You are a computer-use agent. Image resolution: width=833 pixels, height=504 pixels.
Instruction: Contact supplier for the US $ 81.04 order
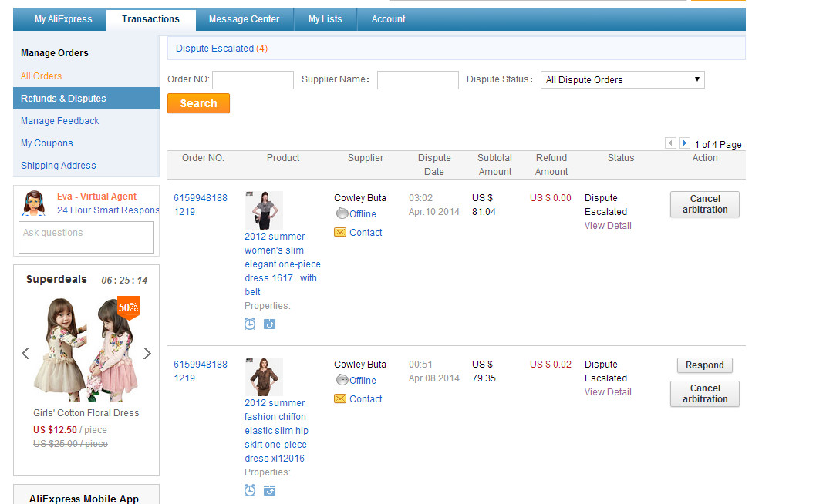point(366,233)
